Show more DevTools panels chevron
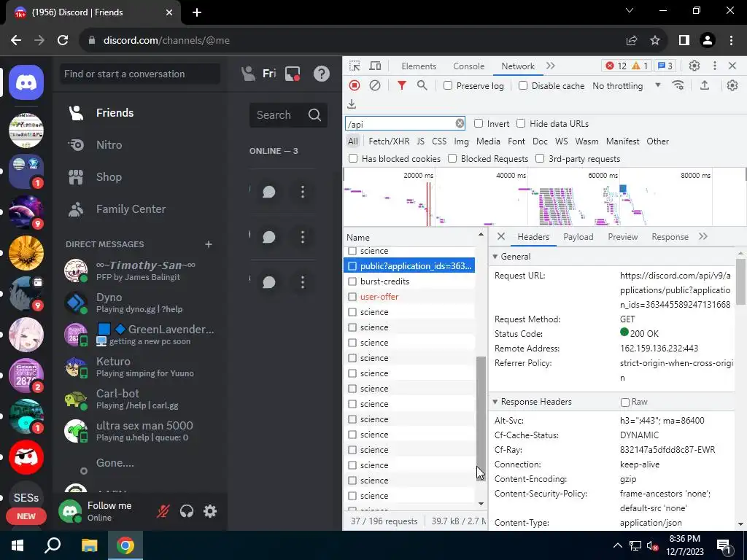Viewport: 747px width, 560px height. click(x=551, y=66)
